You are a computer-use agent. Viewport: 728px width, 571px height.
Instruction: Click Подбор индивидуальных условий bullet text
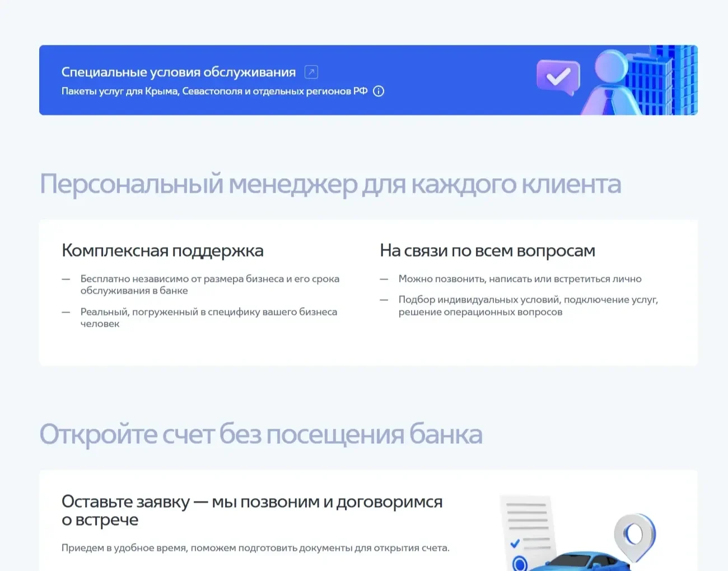[x=528, y=306]
